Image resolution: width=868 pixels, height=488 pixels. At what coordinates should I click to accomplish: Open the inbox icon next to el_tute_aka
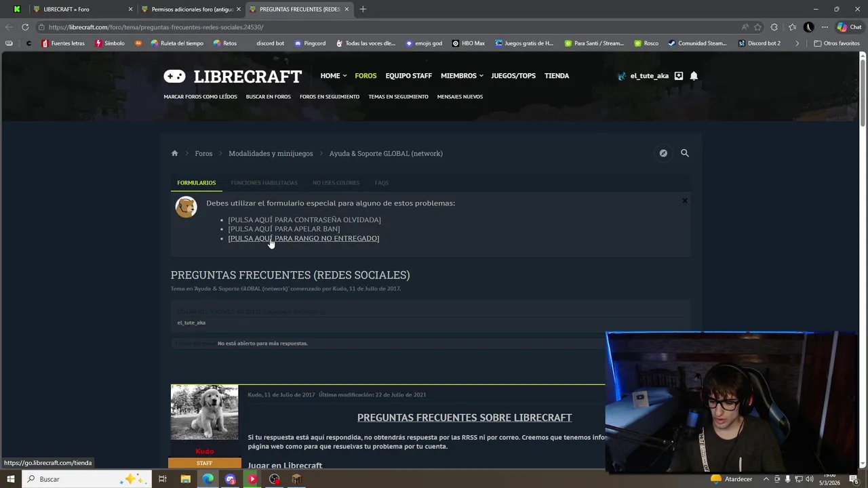[679, 76]
